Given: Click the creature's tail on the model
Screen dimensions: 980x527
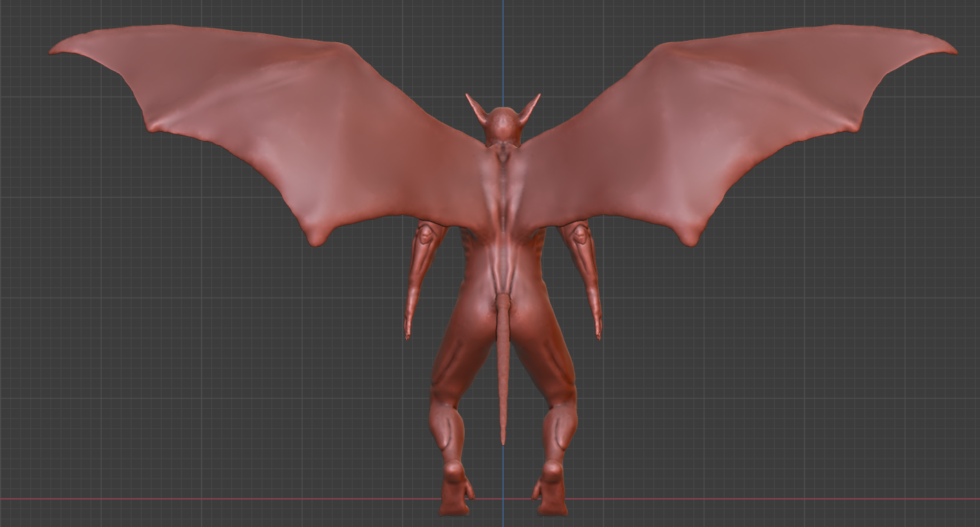Looking at the screenshot, I should [x=503, y=368].
